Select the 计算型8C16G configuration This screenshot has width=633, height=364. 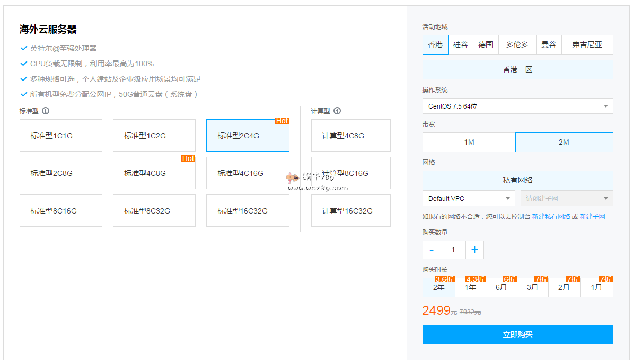tap(350, 173)
